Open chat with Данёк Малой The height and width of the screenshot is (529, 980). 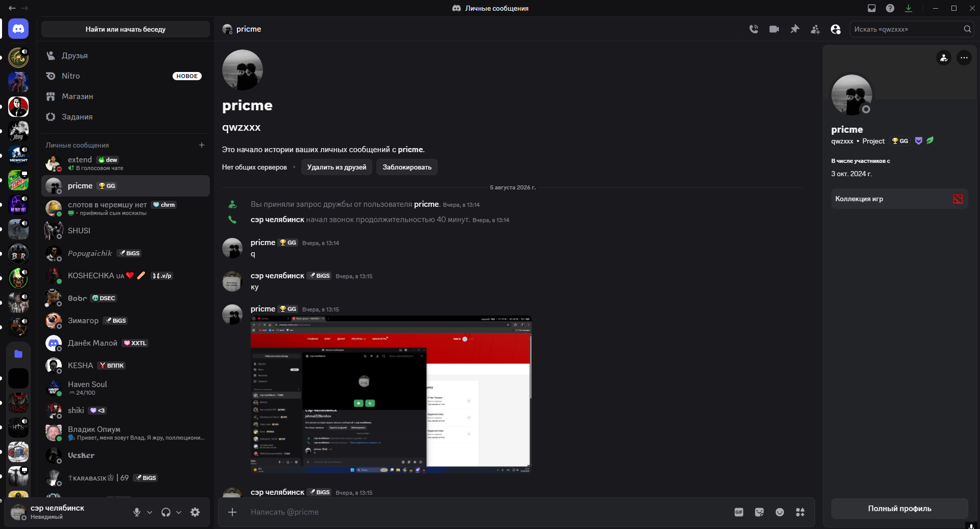(126, 343)
